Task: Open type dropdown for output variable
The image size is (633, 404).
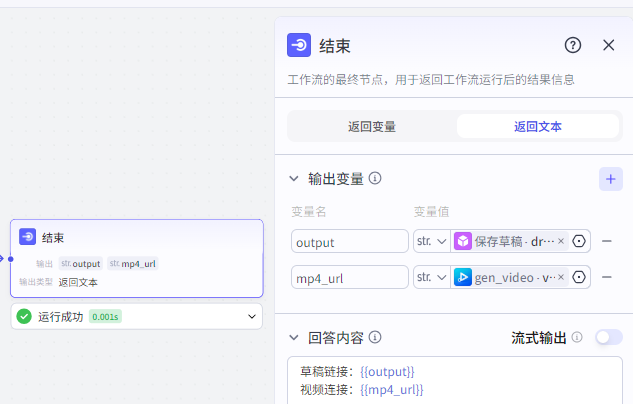Action: coord(432,241)
